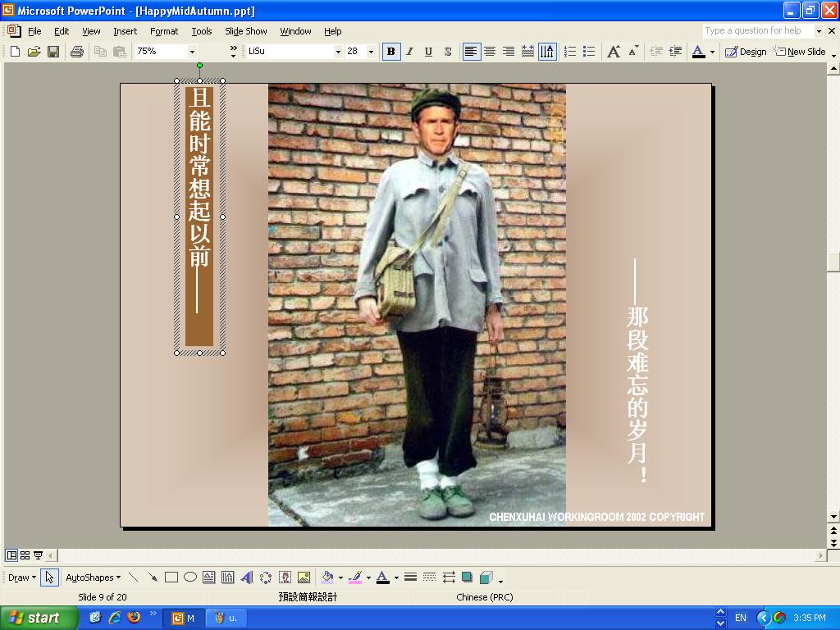Choose the Arrow drawing tool
This screenshot has width=840, height=630.
click(x=153, y=577)
